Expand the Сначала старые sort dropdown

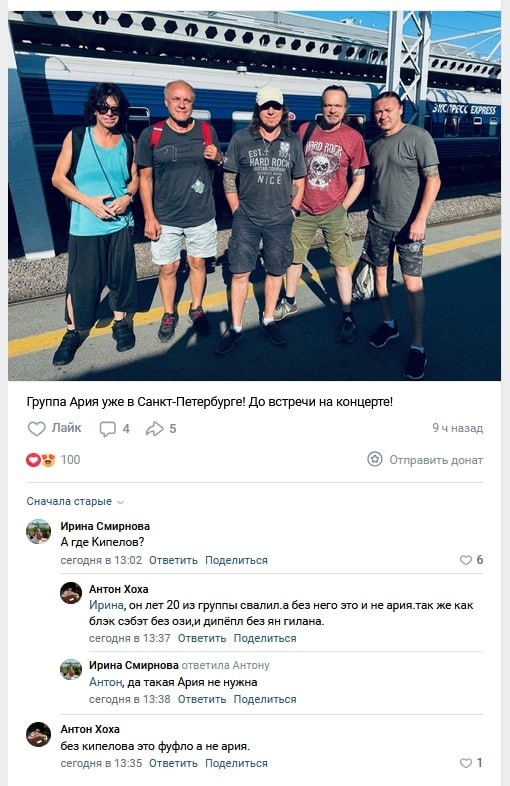click(x=75, y=501)
